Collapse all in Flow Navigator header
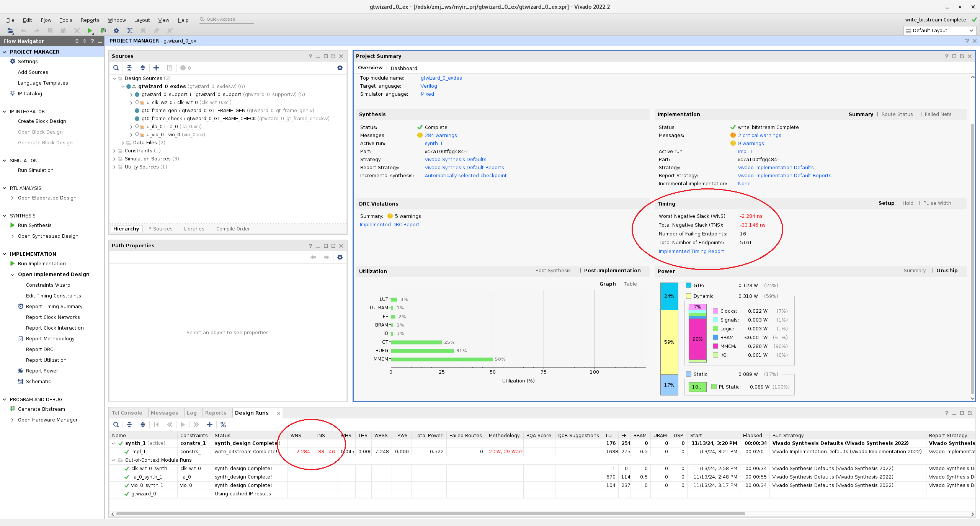 [77, 41]
